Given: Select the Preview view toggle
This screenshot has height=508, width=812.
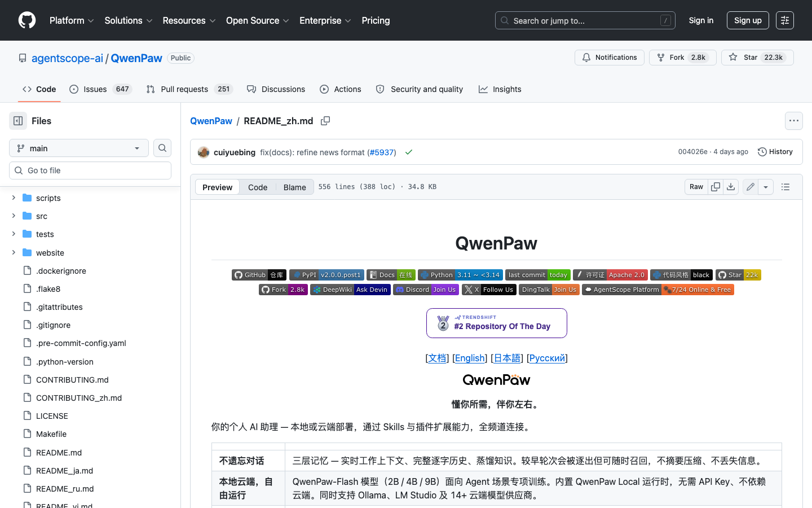Looking at the screenshot, I should point(217,187).
